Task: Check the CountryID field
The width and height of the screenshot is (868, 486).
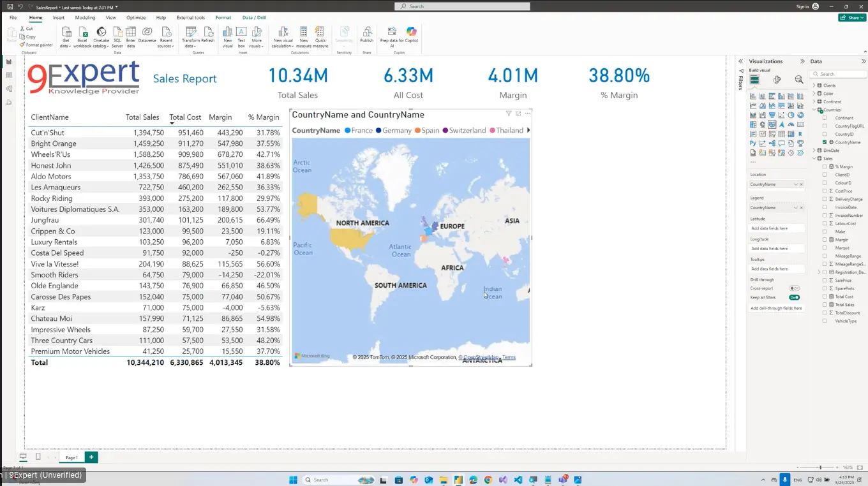Action: click(825, 134)
